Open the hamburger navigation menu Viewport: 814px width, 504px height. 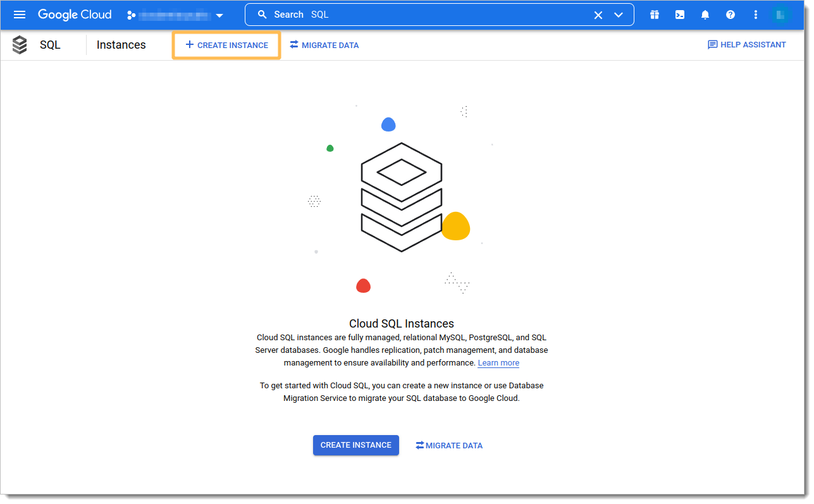coord(20,15)
